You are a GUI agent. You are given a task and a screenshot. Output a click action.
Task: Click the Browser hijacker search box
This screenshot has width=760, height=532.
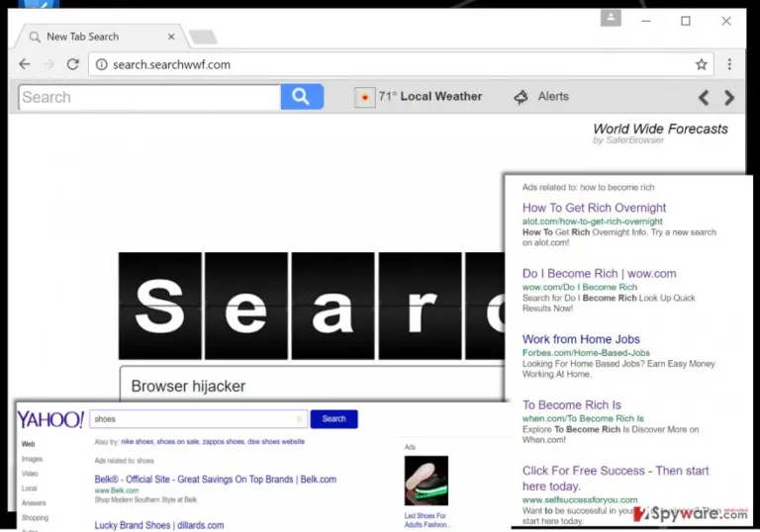[x=312, y=385]
